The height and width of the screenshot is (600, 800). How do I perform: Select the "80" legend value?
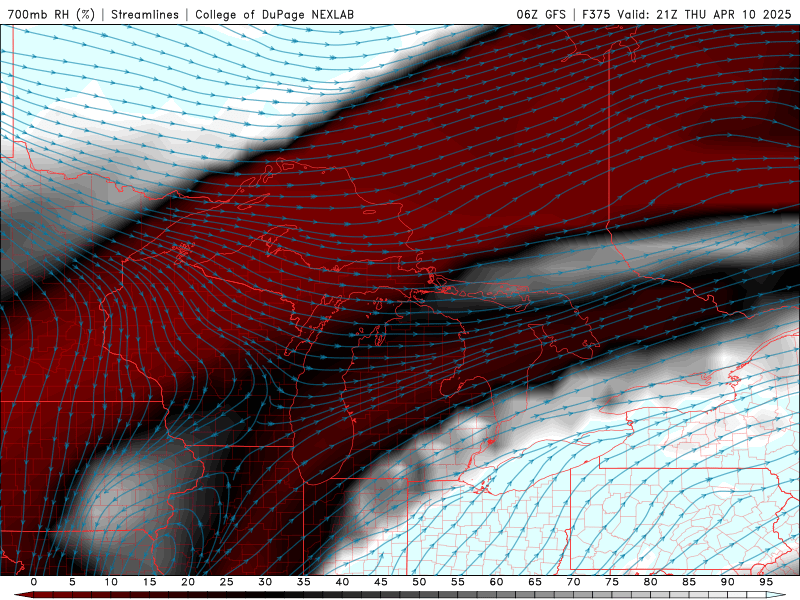point(650,582)
